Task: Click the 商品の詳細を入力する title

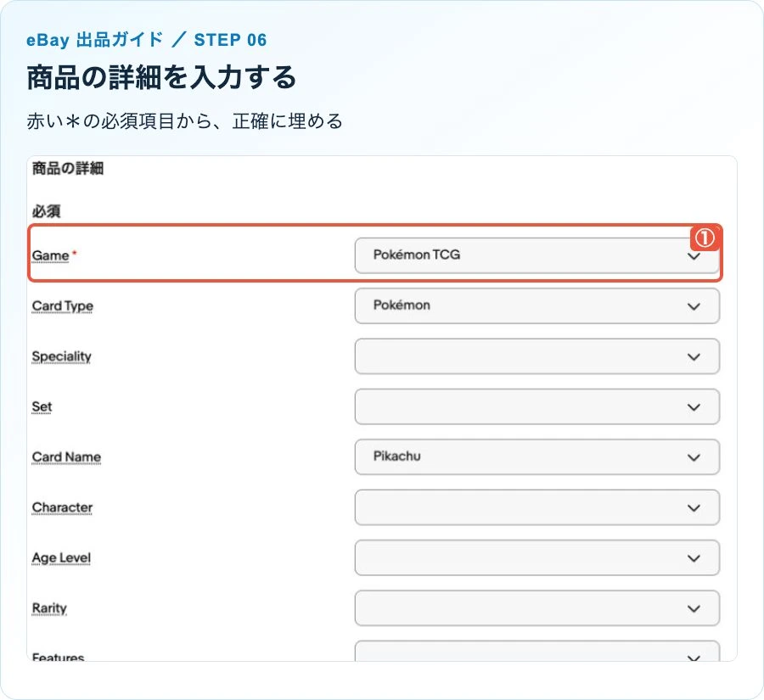Action: click(x=162, y=78)
